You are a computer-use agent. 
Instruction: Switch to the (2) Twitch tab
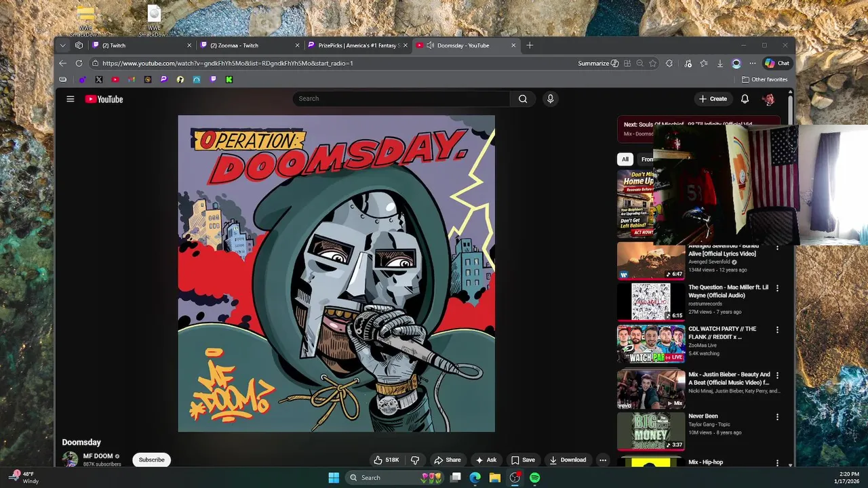141,45
